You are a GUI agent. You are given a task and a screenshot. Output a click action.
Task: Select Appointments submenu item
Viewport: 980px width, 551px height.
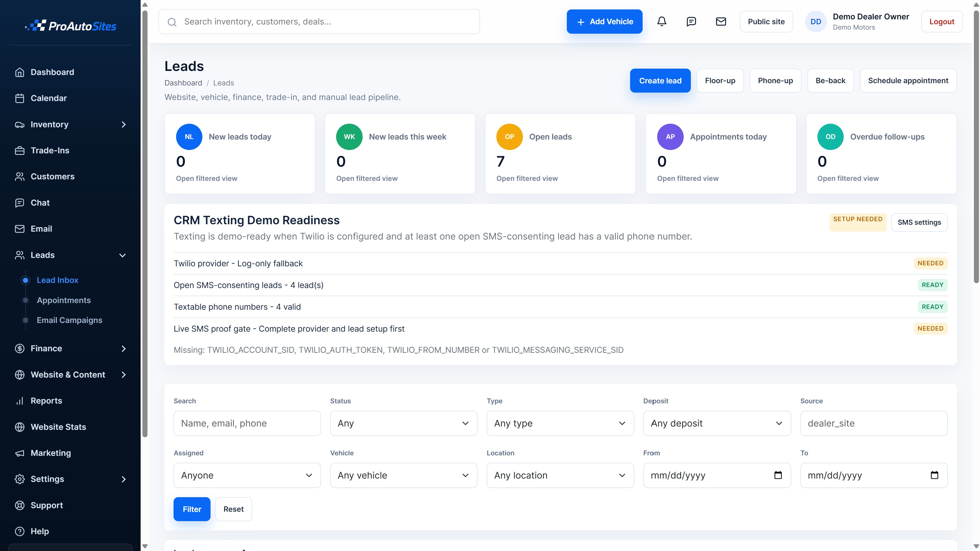[64, 300]
